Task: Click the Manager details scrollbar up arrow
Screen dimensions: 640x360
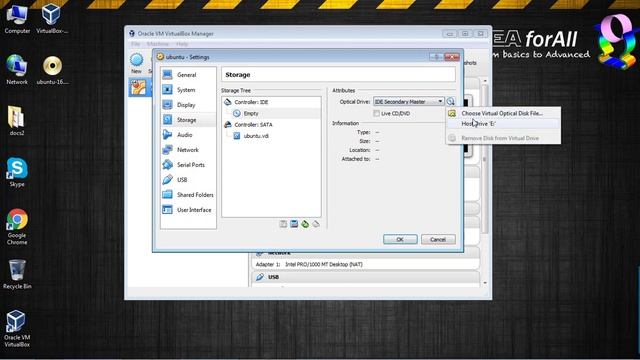Action: point(485,81)
